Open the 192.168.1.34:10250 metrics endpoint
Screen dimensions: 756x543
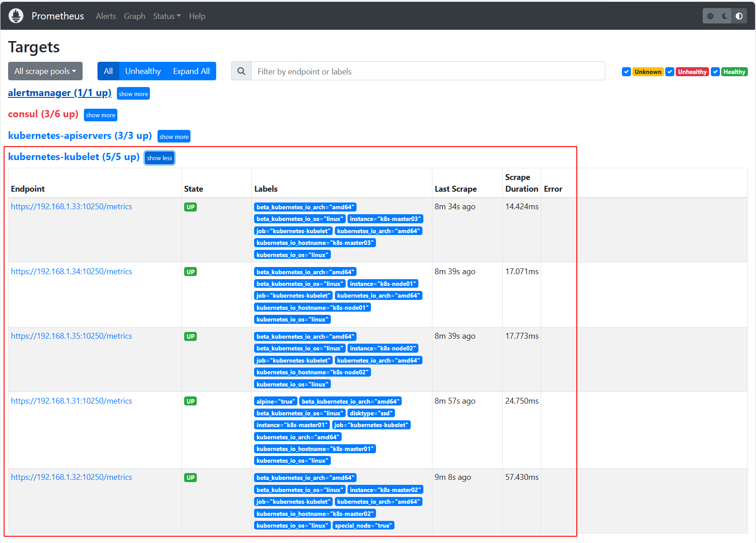71,271
